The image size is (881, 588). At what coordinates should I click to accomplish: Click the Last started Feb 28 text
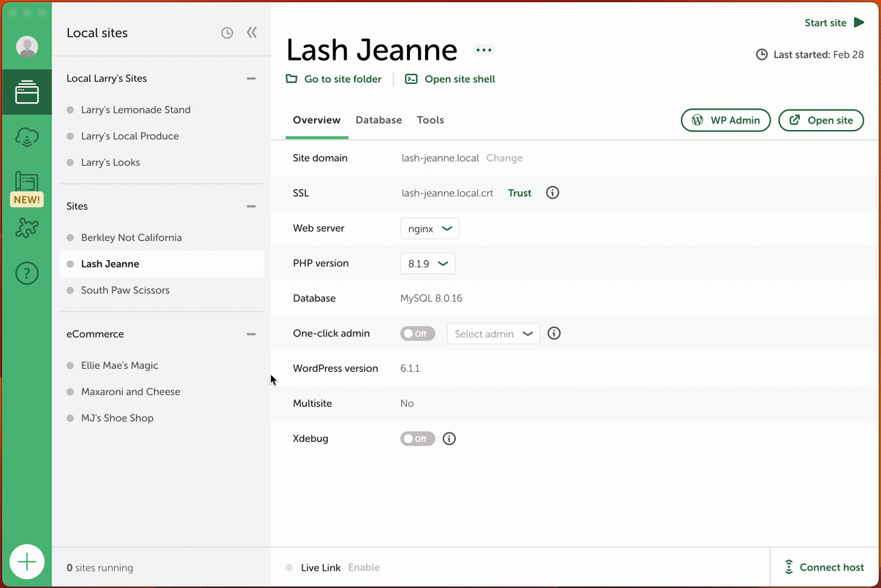click(819, 55)
